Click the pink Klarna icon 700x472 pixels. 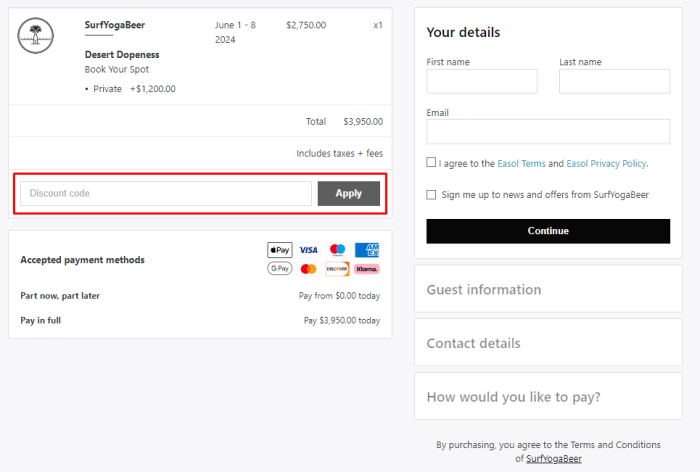coord(367,269)
